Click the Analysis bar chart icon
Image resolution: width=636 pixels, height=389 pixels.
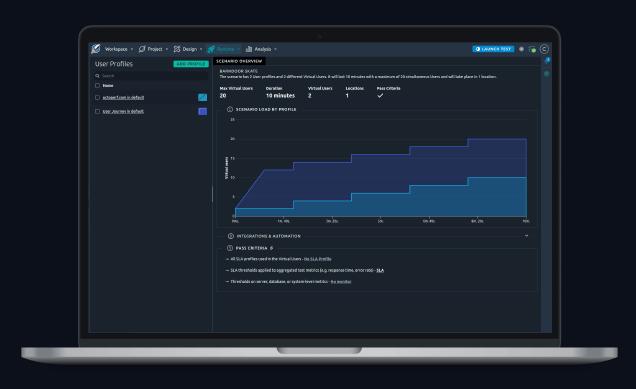[249, 49]
